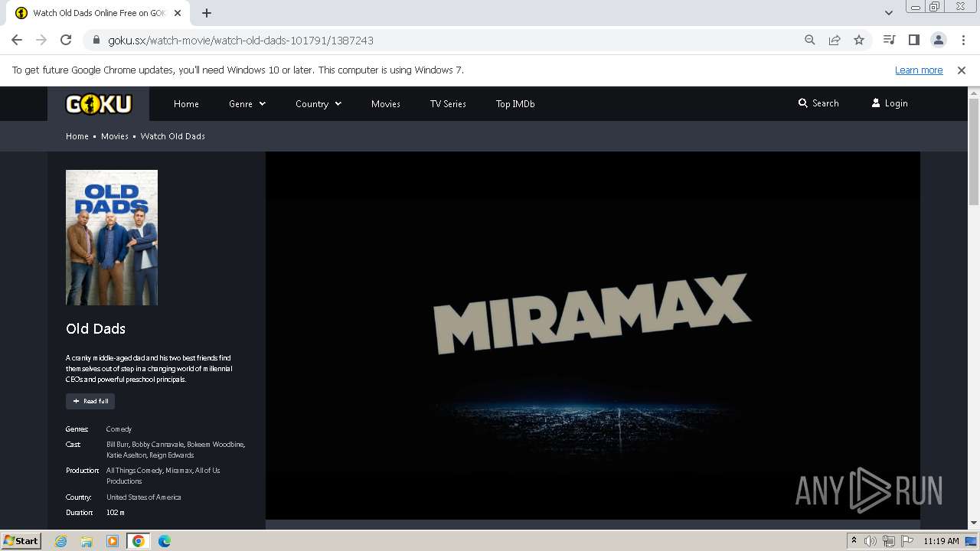This screenshot has height=551, width=980.
Task: Click the video player area
Action: [593, 335]
